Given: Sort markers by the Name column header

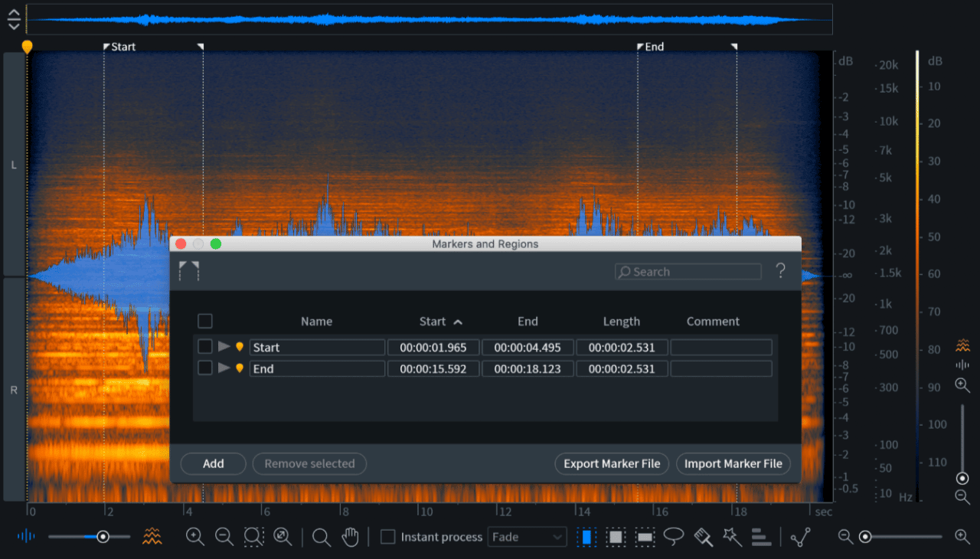Looking at the screenshot, I should (x=316, y=322).
